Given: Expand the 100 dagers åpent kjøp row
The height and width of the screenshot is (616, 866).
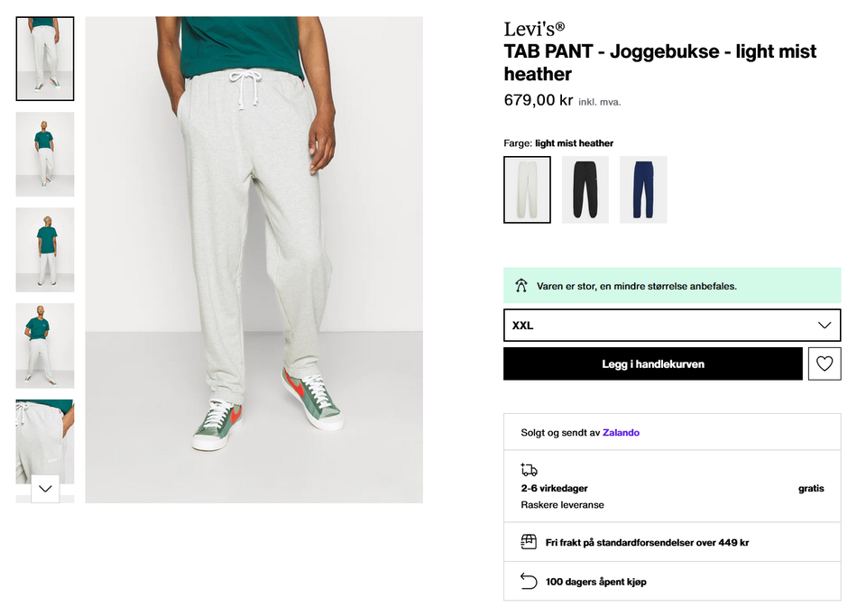Looking at the screenshot, I should pos(672,582).
